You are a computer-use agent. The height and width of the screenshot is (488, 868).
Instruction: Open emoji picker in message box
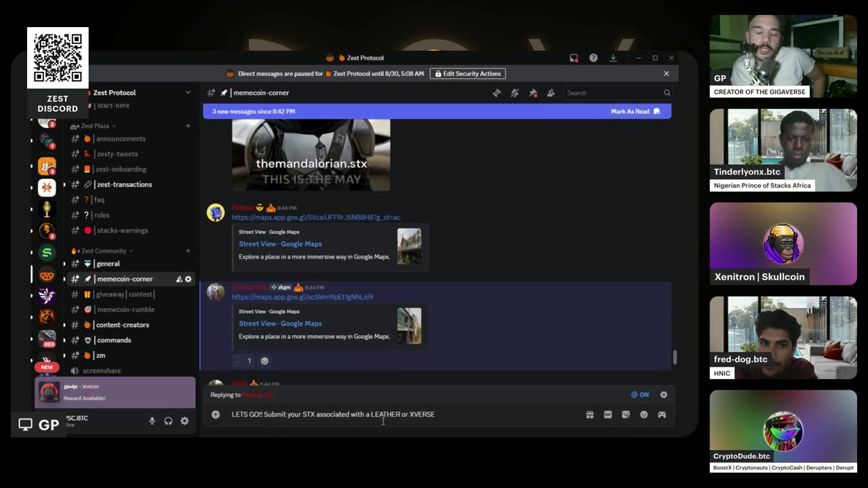[x=644, y=414]
